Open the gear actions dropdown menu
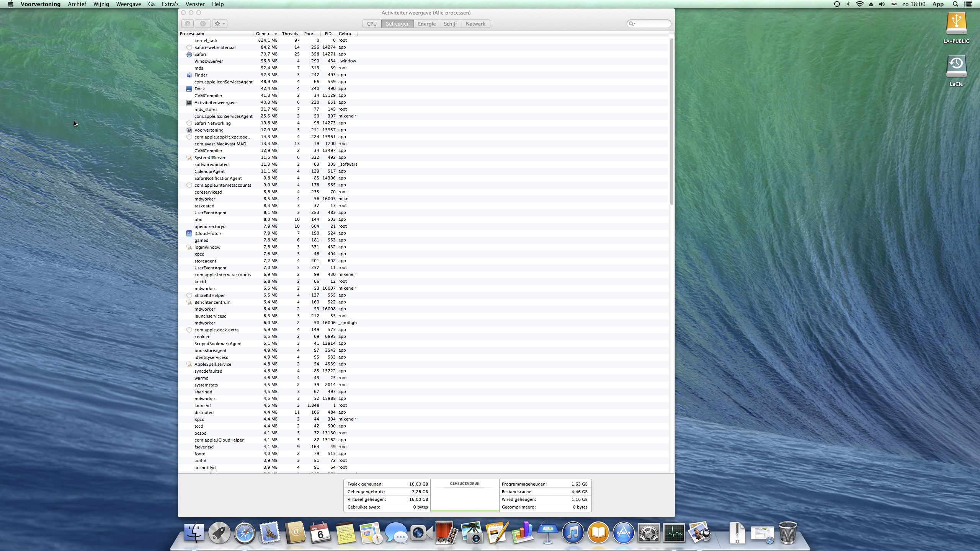The height and width of the screenshot is (551, 980). tap(220, 24)
